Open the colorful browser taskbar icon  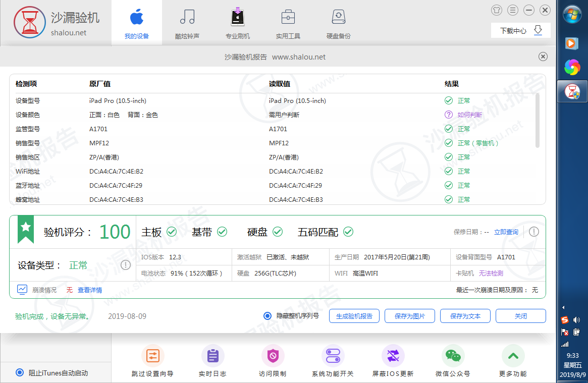pyautogui.click(x=572, y=68)
